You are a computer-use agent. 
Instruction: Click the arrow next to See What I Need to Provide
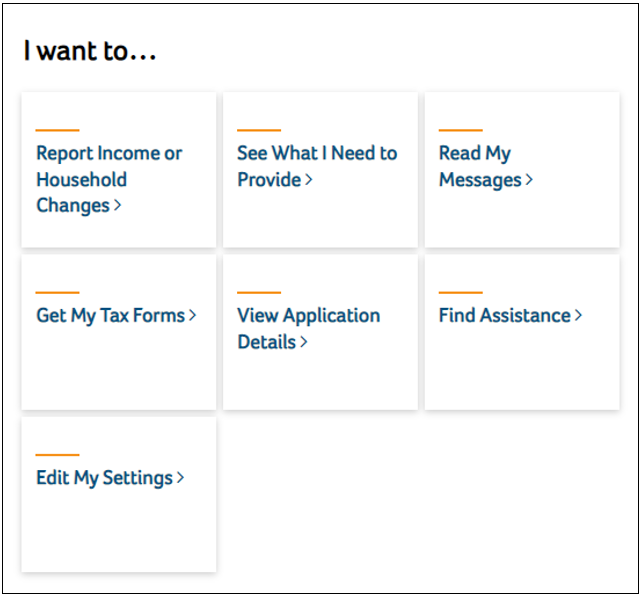pos(309,180)
